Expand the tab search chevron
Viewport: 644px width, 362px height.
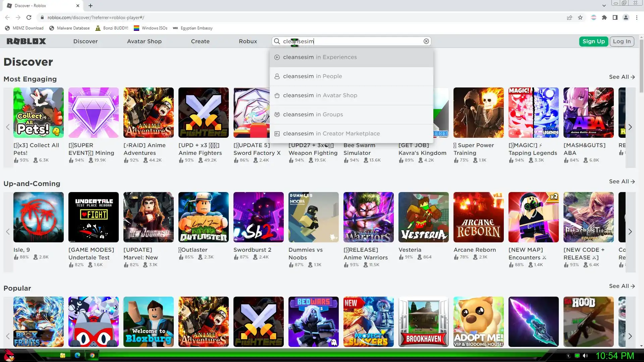coord(604,6)
